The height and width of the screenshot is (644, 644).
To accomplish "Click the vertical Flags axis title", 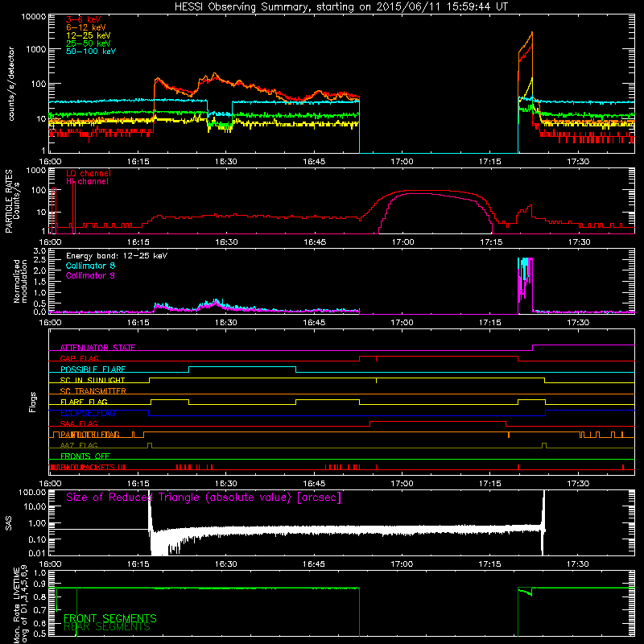I will pos(33,402).
